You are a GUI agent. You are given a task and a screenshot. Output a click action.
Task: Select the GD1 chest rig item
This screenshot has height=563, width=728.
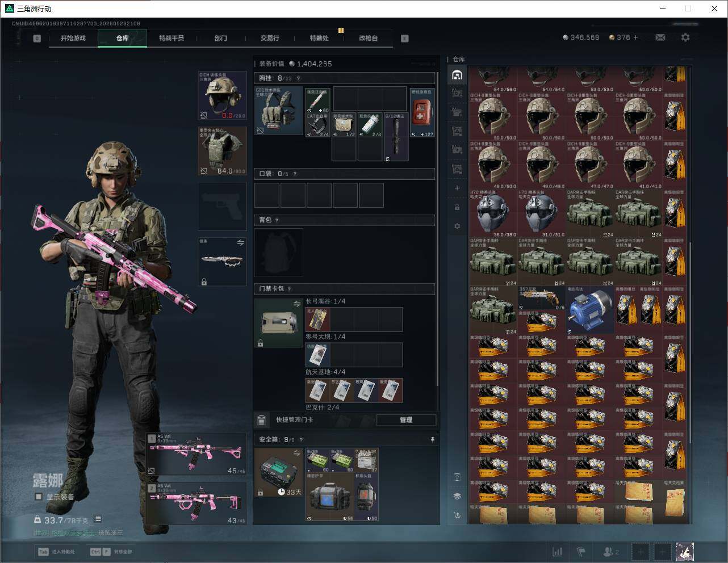tap(279, 111)
